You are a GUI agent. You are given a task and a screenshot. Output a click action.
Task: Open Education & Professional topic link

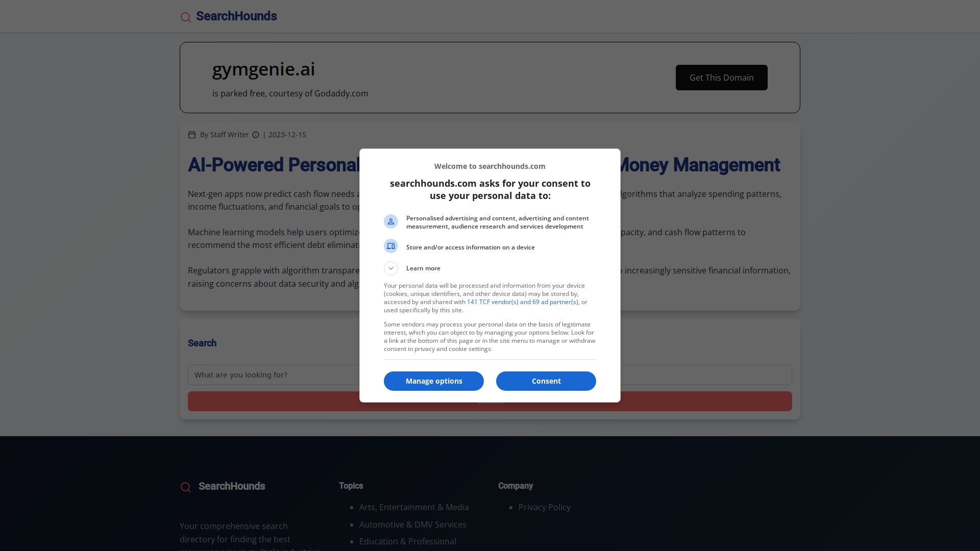[x=408, y=541]
